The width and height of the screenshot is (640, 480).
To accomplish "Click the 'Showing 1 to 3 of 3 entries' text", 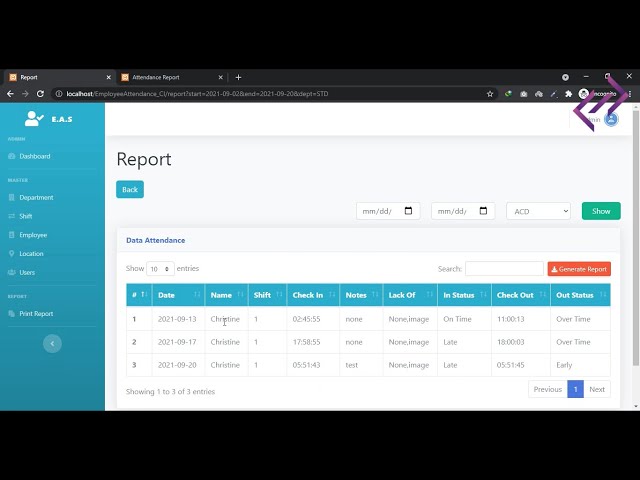I will coord(170,391).
